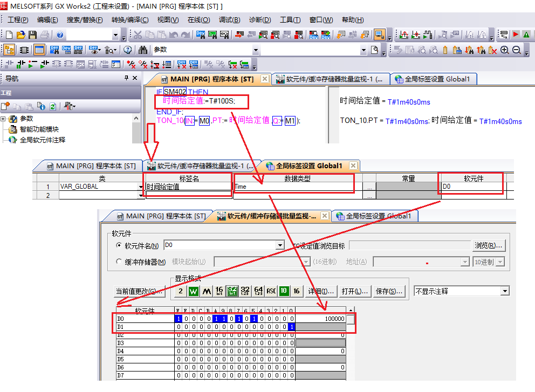Open the 不显示注释 comment dropdown

click(505, 291)
